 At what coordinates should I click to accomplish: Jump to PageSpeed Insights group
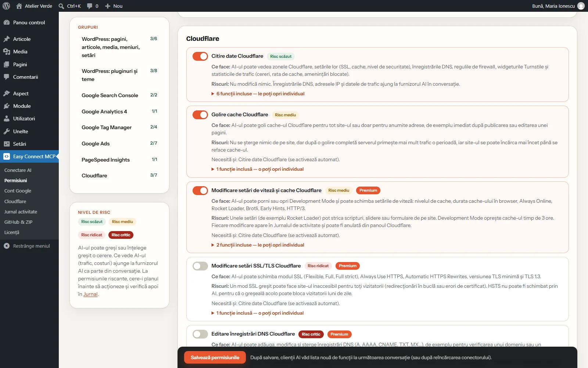(119, 160)
